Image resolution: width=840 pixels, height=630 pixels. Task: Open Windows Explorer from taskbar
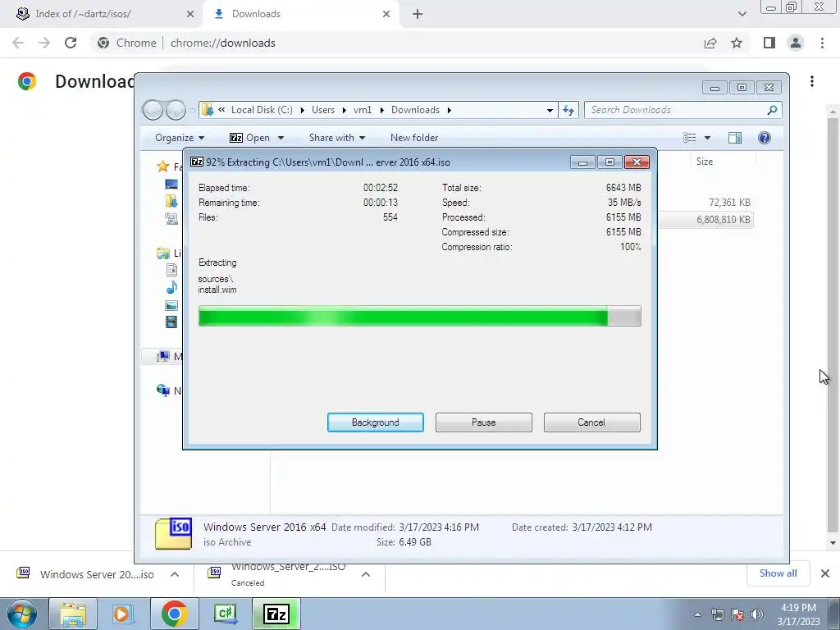pos(73,614)
